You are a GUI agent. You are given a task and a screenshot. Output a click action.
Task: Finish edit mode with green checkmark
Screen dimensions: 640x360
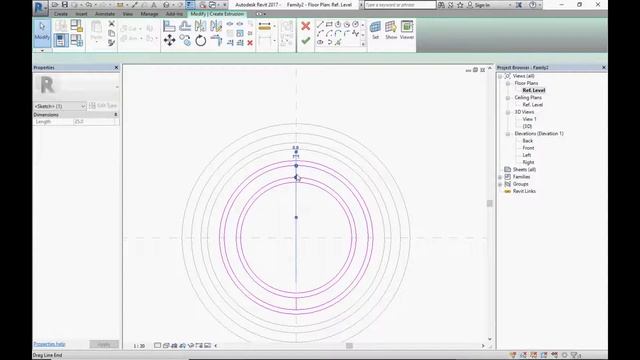coord(305,41)
